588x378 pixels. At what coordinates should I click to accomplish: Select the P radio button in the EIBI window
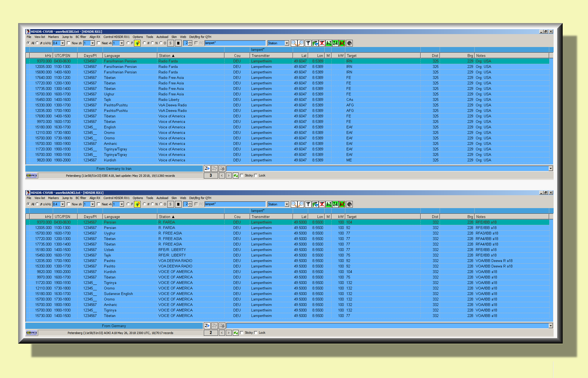pyautogui.click(x=128, y=43)
